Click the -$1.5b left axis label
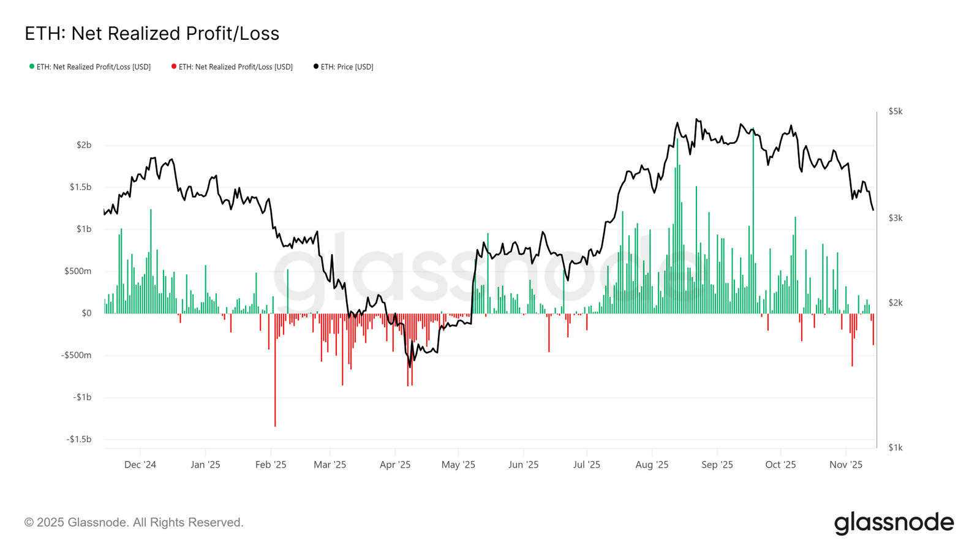980x551 pixels. [x=79, y=439]
